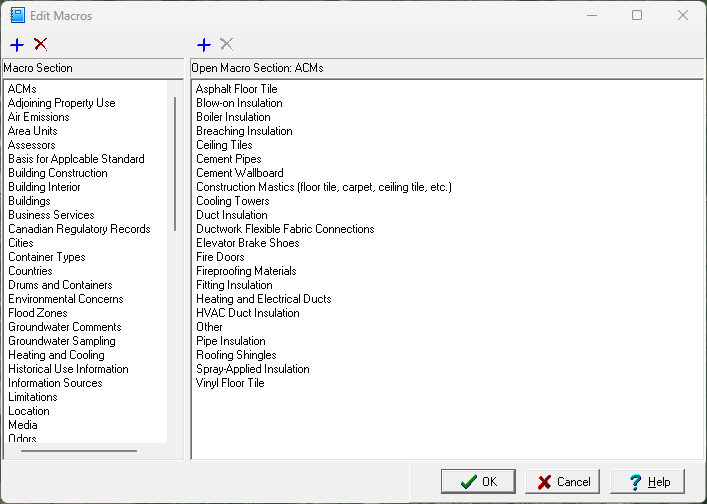Pick the Cooling Towers macro entry
This screenshot has height=504, width=707.
click(x=232, y=201)
